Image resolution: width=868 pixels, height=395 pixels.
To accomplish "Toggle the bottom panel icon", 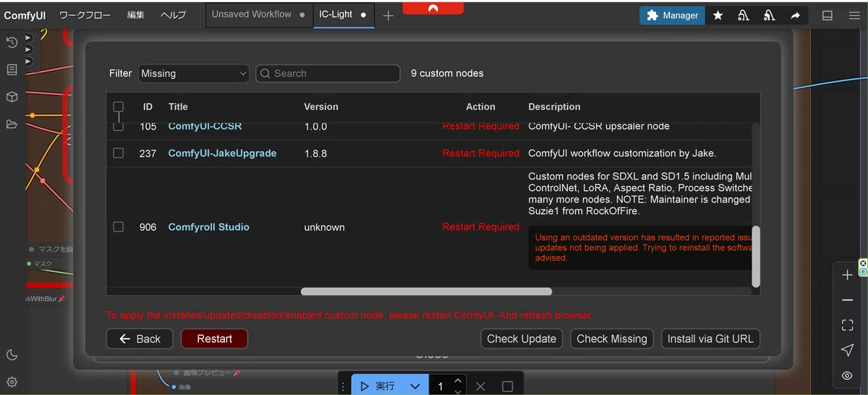I will 827,15.
